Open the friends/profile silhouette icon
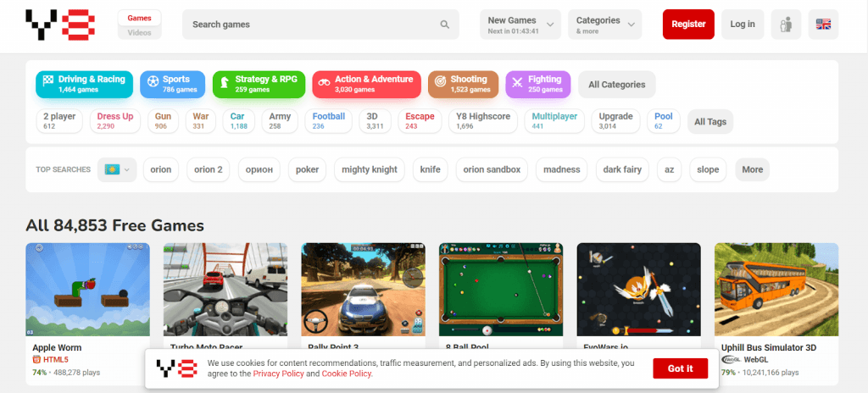The height and width of the screenshot is (393, 868). pyautogui.click(x=786, y=25)
